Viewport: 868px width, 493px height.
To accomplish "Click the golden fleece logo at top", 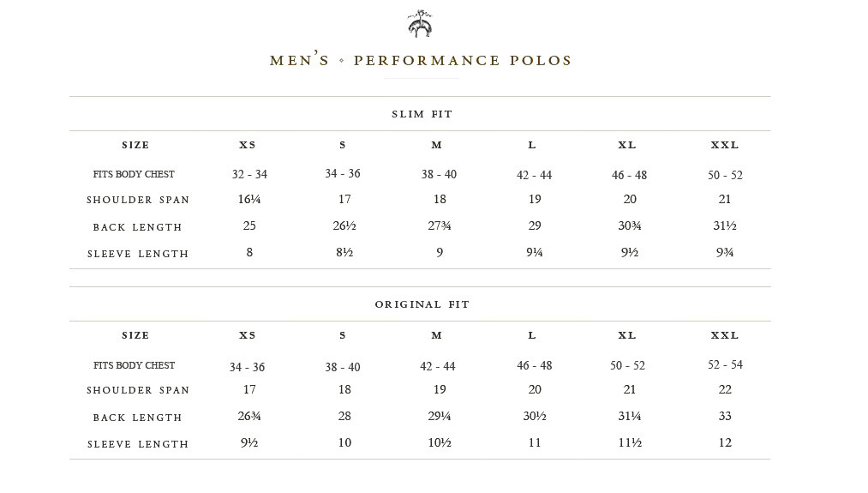I will tap(420, 24).
